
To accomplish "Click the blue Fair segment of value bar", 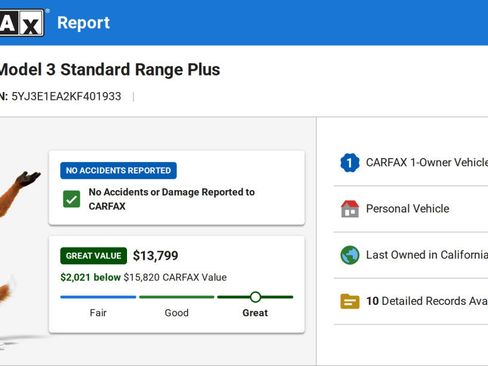I will coord(98,297).
